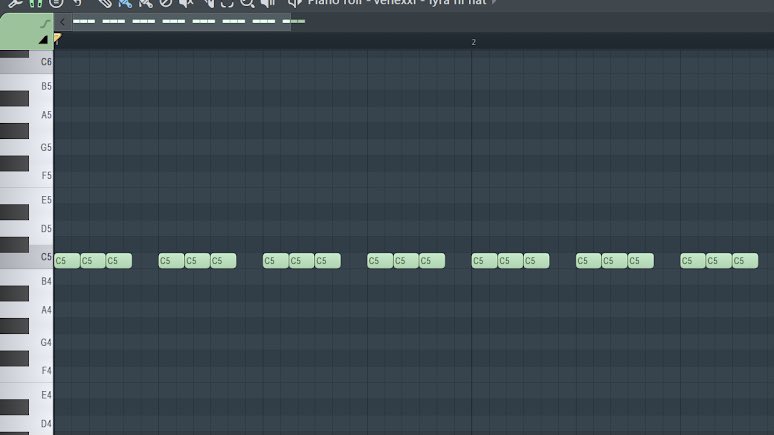Preview the E4 piano key
Image resolution: width=774 pixels, height=435 pixels.
(42, 395)
